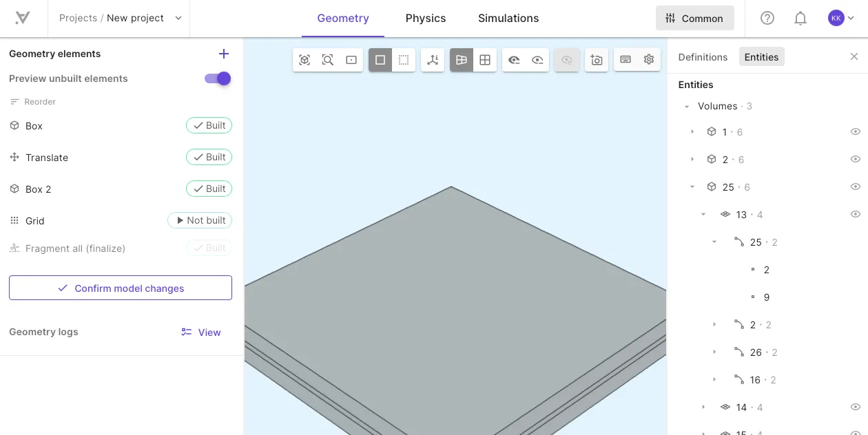This screenshot has width=868, height=435.
Task: Click the Box element cube icon
Action: [x=14, y=126]
